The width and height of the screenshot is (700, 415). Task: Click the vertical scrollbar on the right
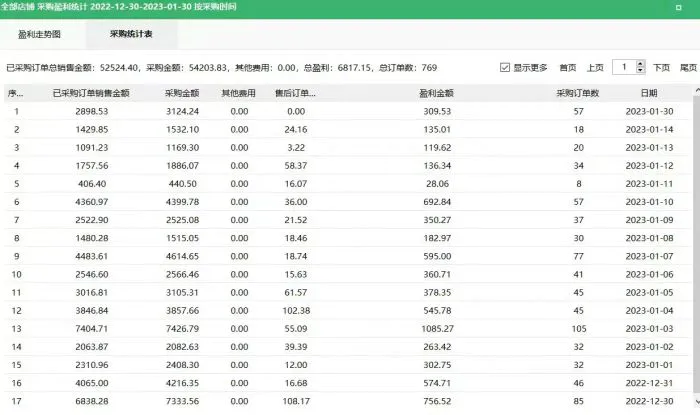[694, 250]
